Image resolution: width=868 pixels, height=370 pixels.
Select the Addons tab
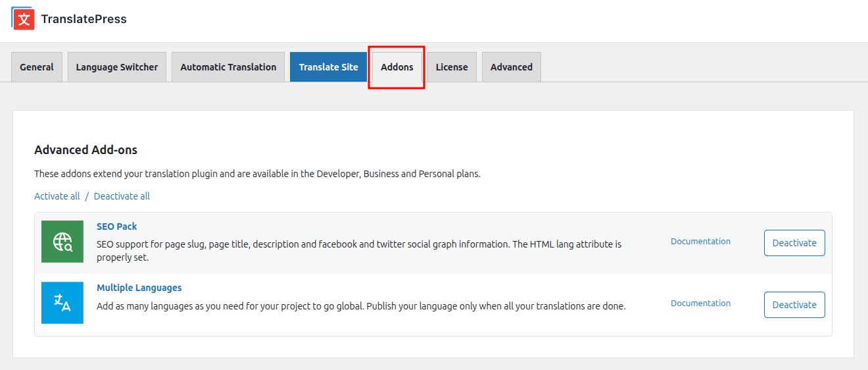tap(397, 67)
